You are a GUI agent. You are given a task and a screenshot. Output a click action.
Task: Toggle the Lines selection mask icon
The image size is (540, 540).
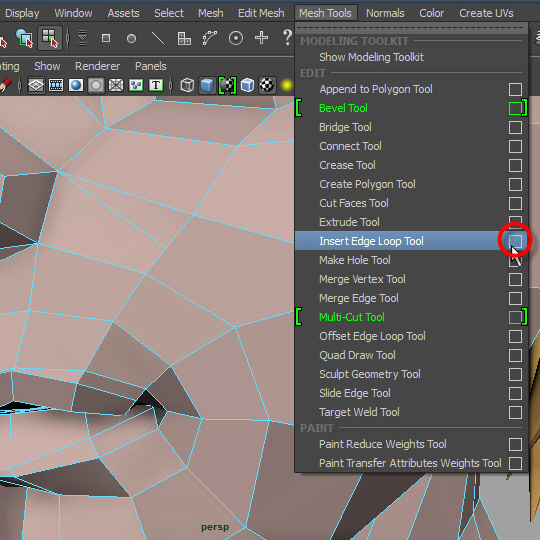click(158, 38)
